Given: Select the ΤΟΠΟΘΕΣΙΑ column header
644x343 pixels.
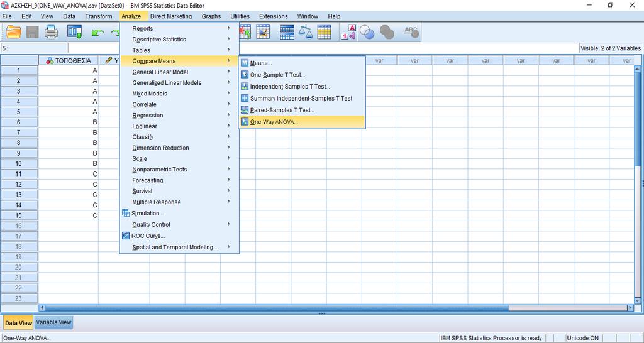Looking at the screenshot, I should [68, 61].
